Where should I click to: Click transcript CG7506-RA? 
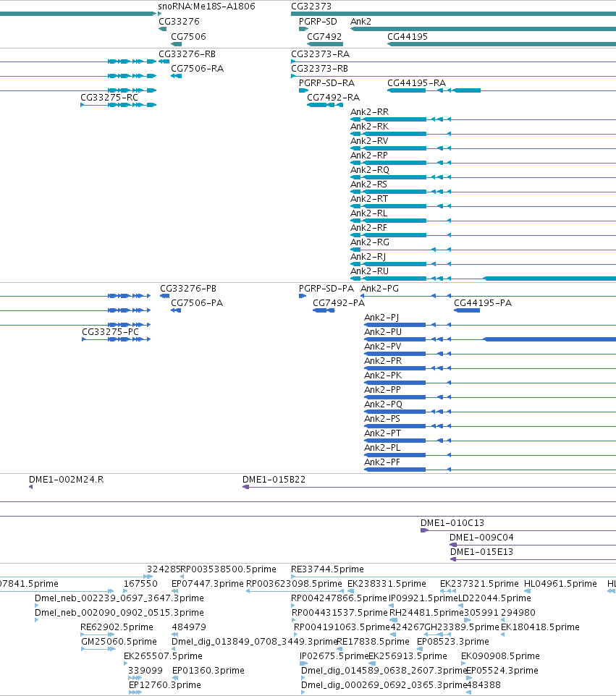click(197, 68)
